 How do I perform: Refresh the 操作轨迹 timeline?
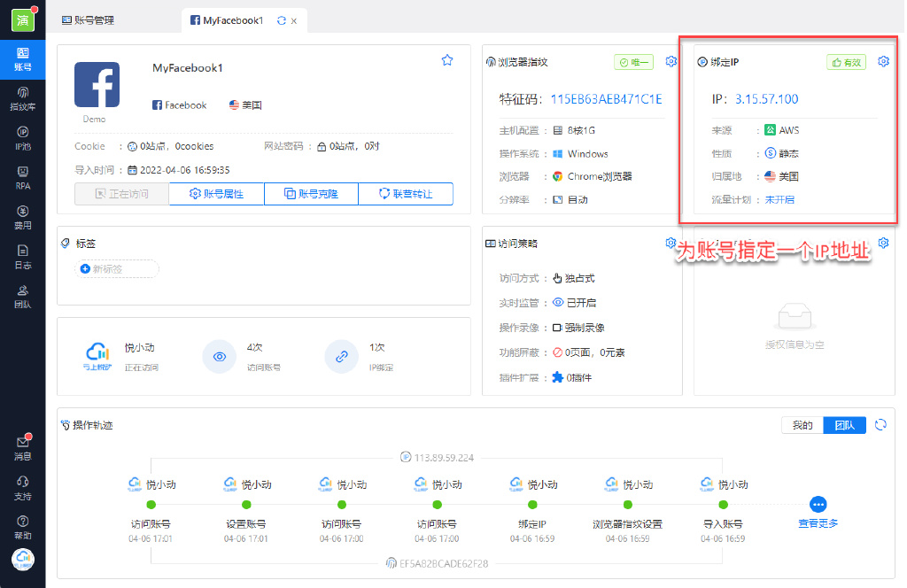pyautogui.click(x=880, y=425)
